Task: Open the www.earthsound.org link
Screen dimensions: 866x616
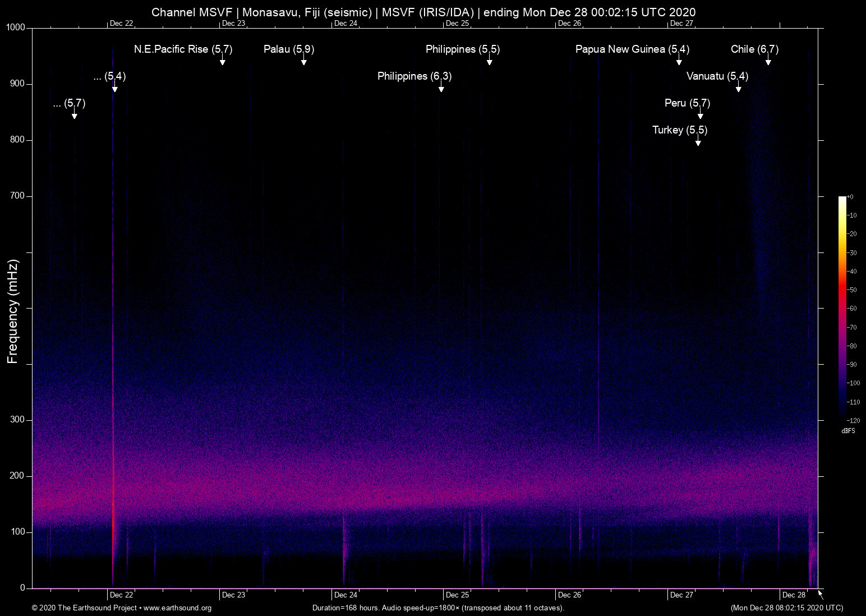Action: (177, 608)
